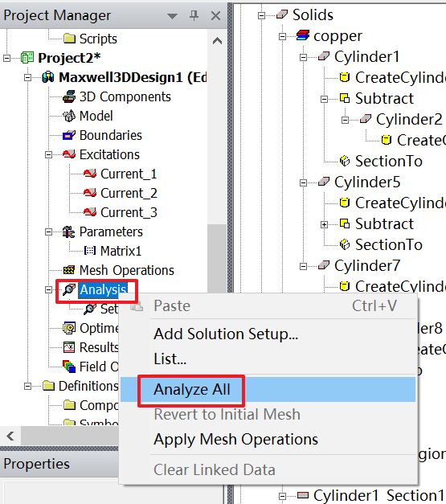The width and height of the screenshot is (446, 504).
Task: Click the 3D Components icon
Action: (x=69, y=96)
